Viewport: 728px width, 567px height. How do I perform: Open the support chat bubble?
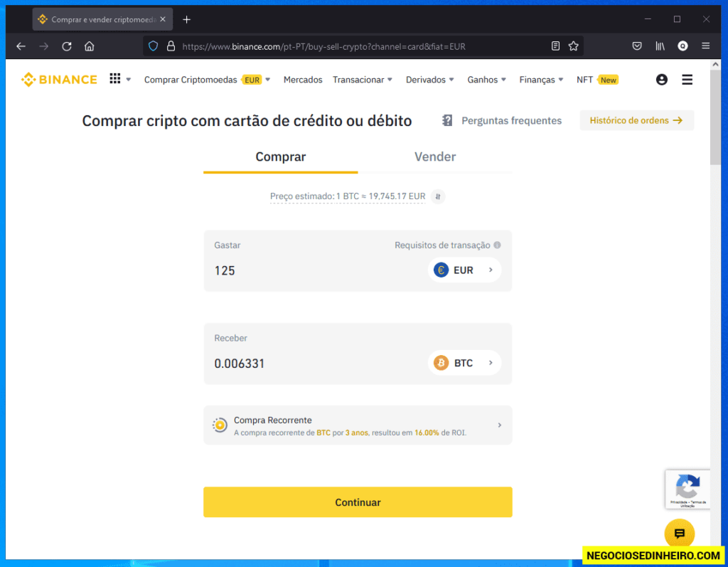(x=679, y=533)
